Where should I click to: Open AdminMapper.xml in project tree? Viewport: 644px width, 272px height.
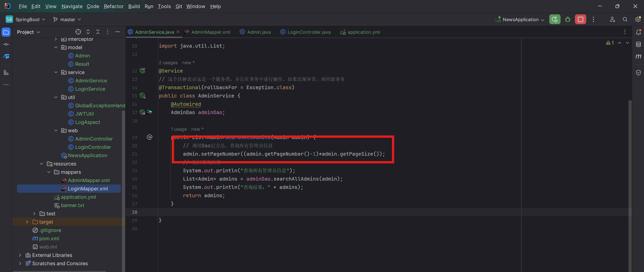pyautogui.click(x=89, y=180)
